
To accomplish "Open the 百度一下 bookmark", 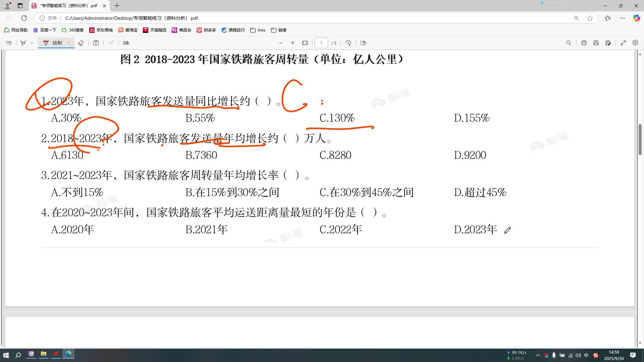I will click(45, 30).
